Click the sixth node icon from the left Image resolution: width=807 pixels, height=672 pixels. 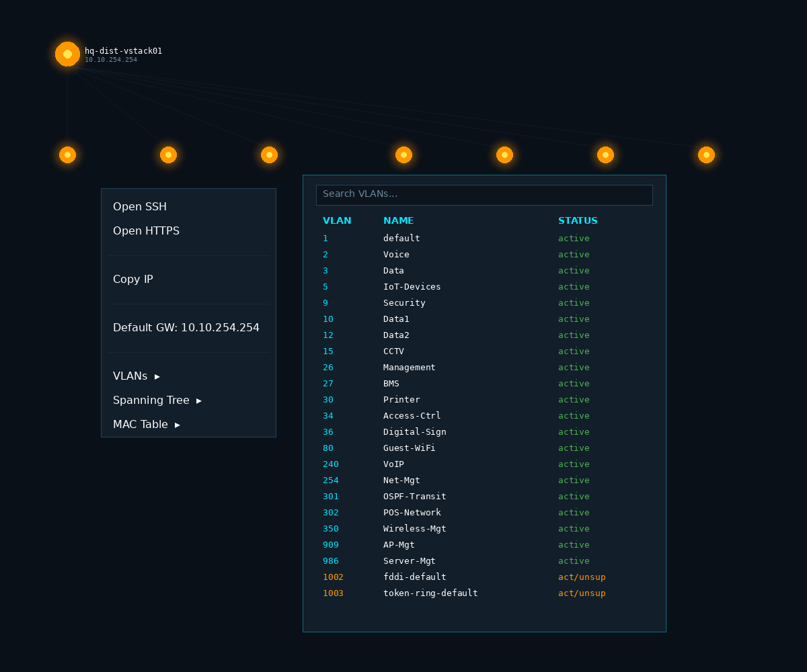(605, 154)
